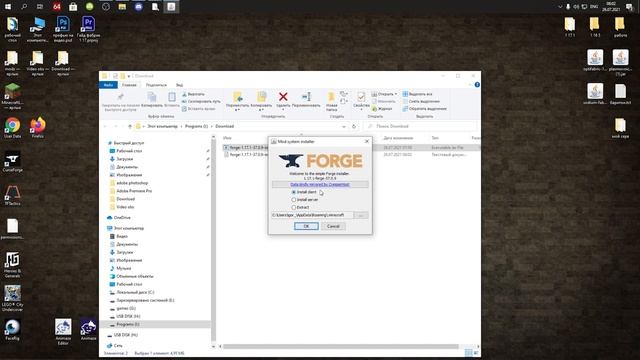Cancel the Forge installer dialog
This screenshot has width=640, height=360.
(333, 226)
